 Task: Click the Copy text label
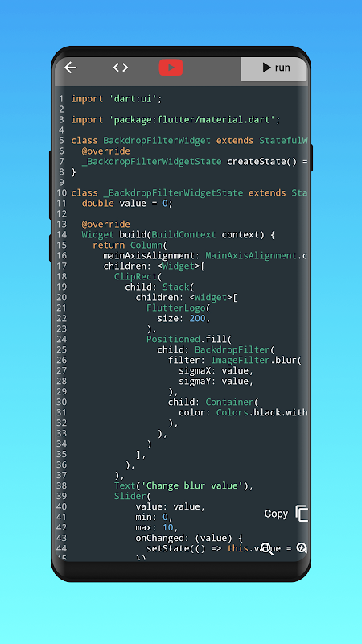[276, 514]
